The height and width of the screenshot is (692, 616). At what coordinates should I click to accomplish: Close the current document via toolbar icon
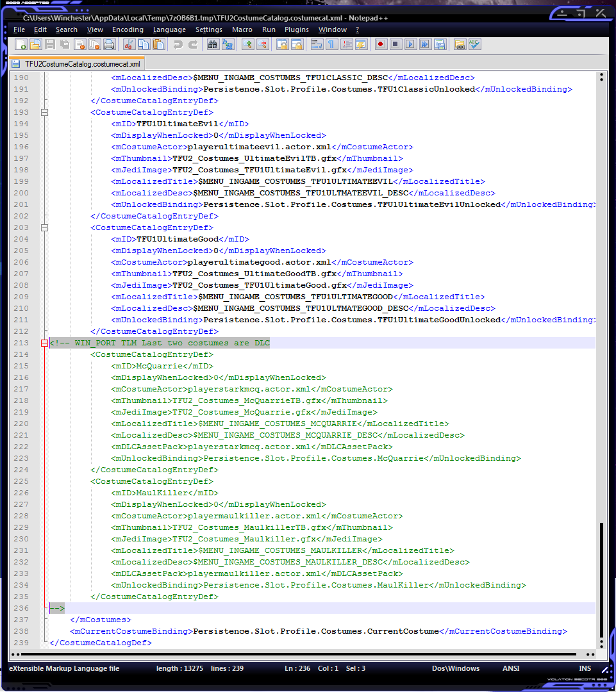80,44
